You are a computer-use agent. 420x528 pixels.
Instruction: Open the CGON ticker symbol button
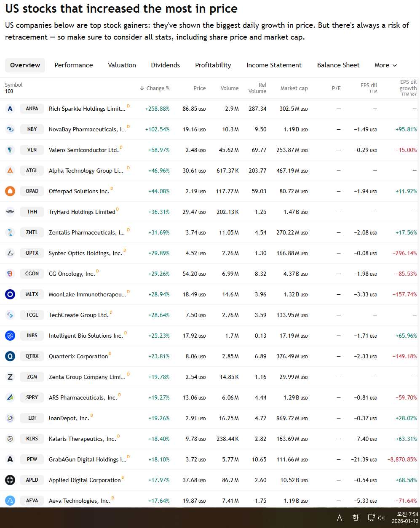pos(32,274)
